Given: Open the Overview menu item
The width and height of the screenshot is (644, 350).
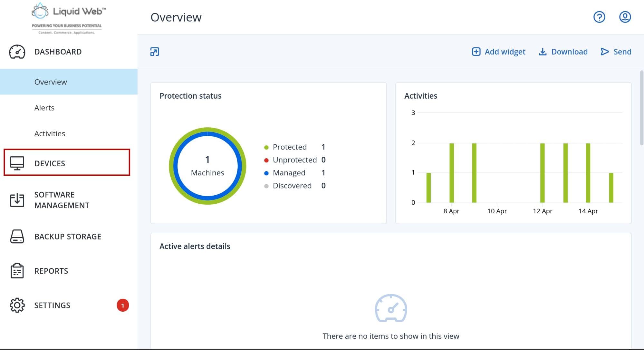Looking at the screenshot, I should pyautogui.click(x=50, y=82).
